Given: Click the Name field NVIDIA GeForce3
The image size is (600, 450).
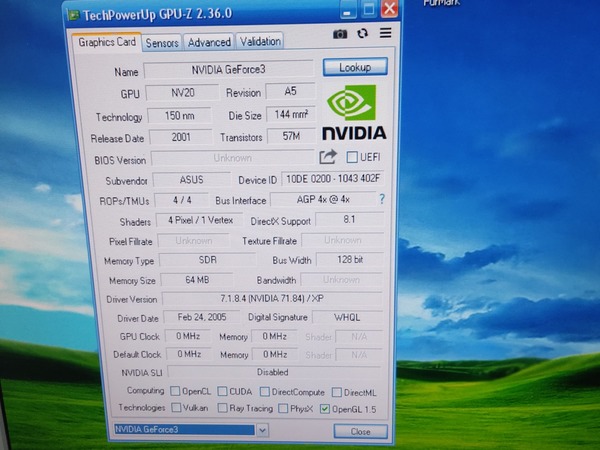Looking at the screenshot, I should pos(228,70).
